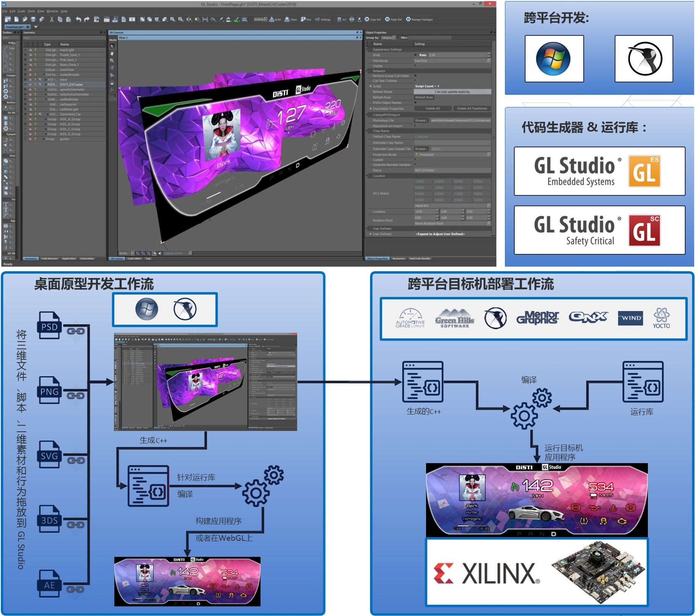The image size is (695, 616).
Task: Click the Delete All button
Action: pyautogui.click(x=433, y=108)
